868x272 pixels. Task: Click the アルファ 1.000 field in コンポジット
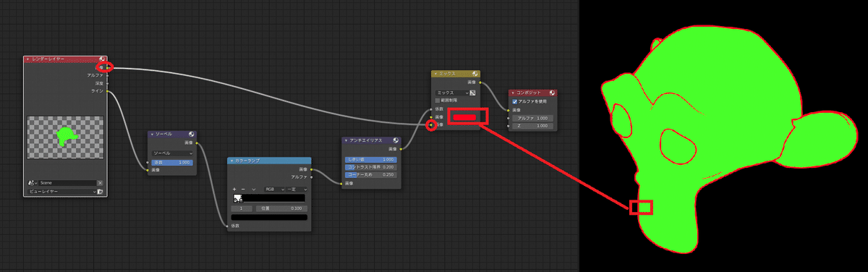coord(532,118)
